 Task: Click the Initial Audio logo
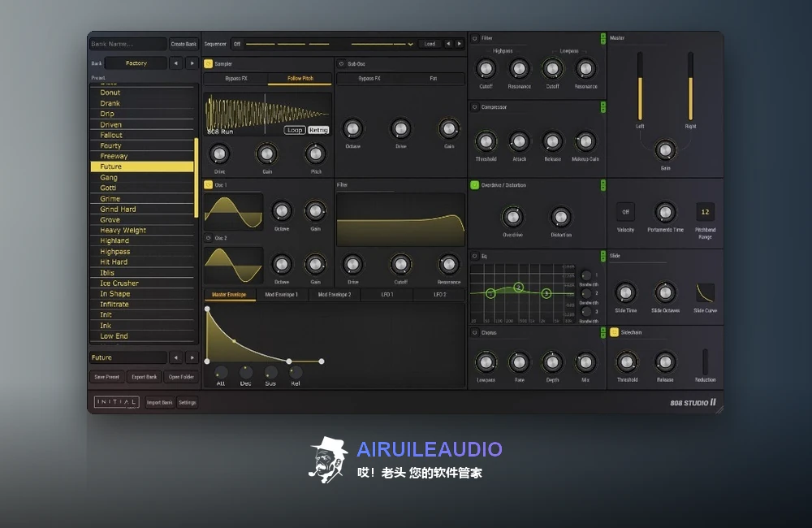(116, 402)
